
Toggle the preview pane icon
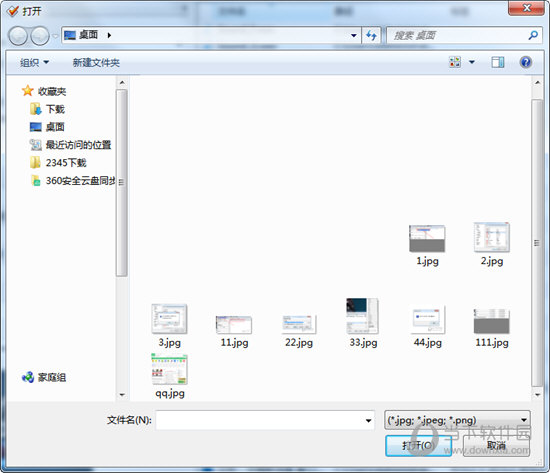pos(497,62)
